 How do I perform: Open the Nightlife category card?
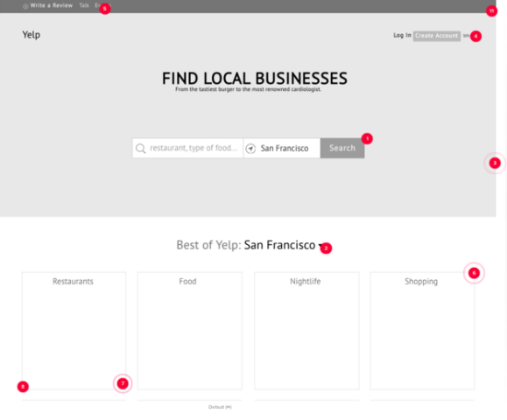pyautogui.click(x=306, y=331)
